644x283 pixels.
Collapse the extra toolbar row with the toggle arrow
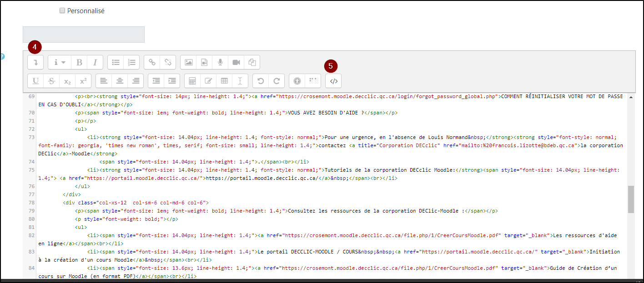pos(35,62)
